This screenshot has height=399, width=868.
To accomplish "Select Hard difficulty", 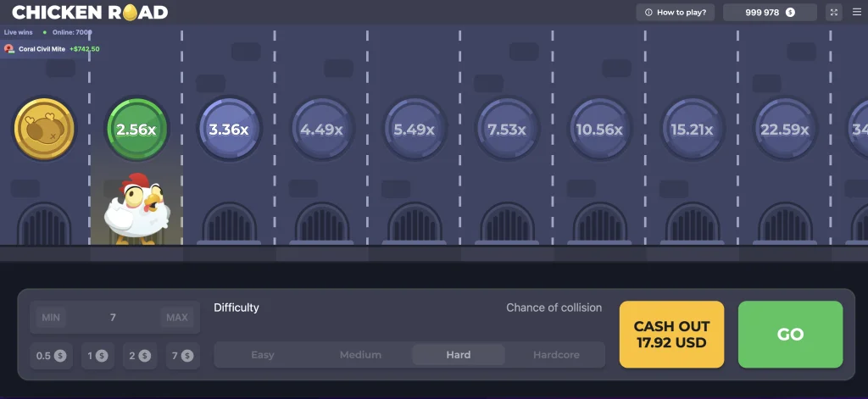I will pyautogui.click(x=459, y=355).
